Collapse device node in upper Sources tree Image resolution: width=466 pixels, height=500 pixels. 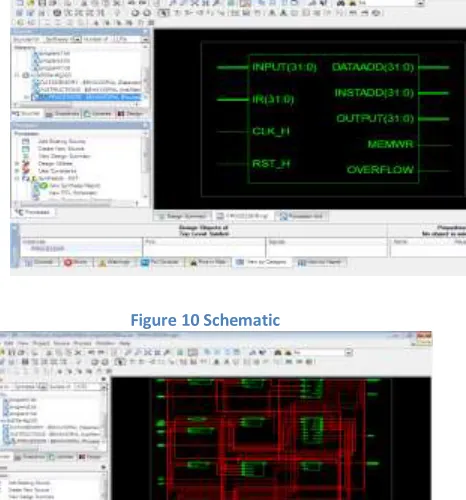(x=17, y=75)
